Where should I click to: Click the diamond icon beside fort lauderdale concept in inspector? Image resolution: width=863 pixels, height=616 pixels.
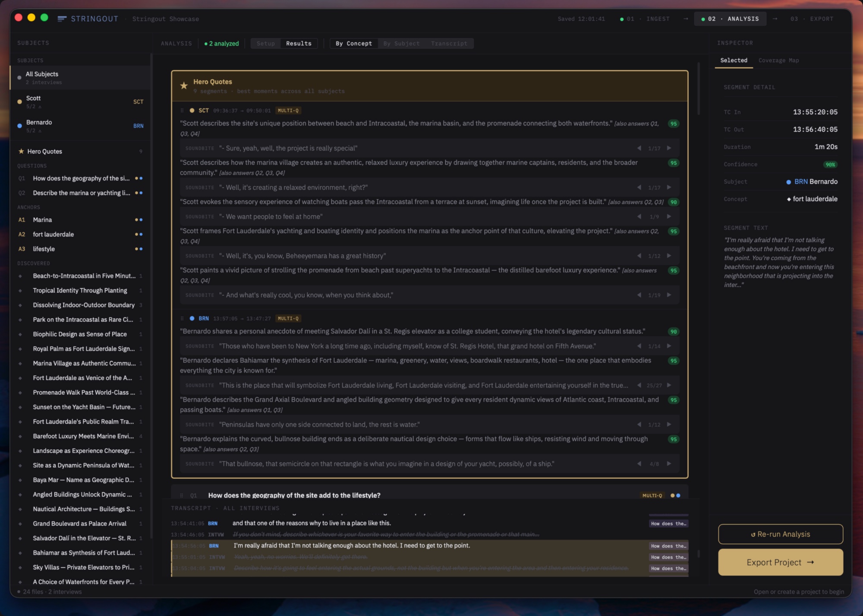coord(789,199)
